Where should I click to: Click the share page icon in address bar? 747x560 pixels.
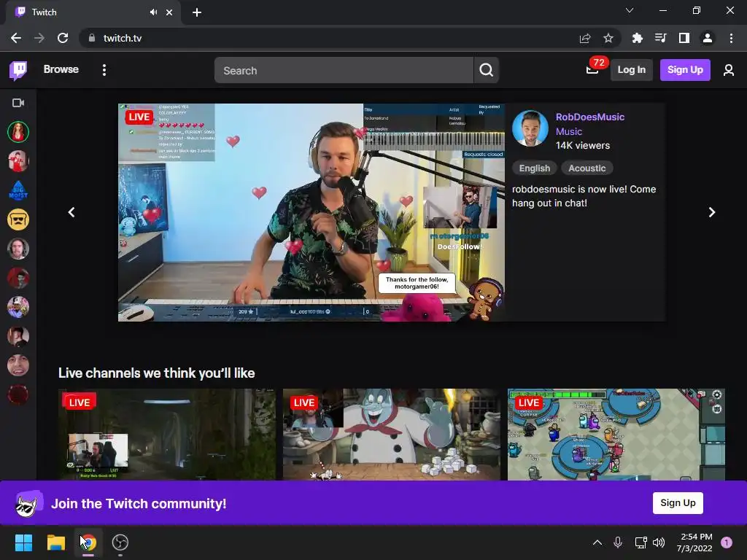click(x=585, y=38)
